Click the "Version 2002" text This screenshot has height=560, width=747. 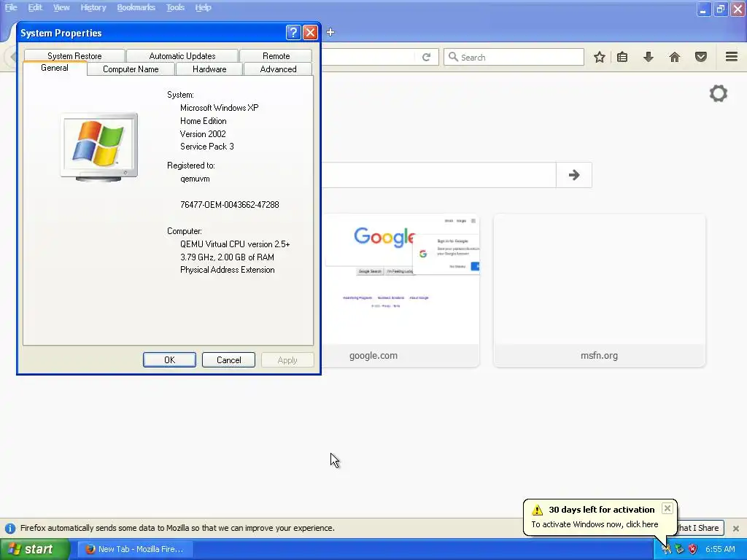point(203,134)
